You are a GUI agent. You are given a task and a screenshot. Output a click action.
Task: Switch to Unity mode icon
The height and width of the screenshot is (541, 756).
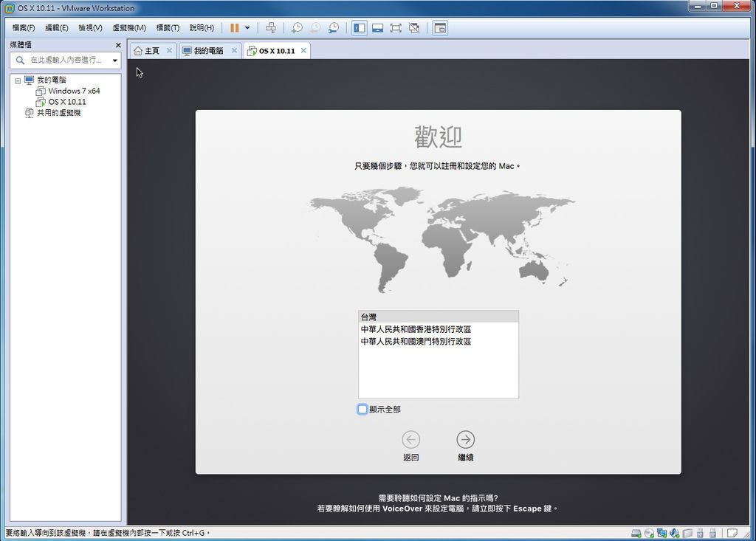click(x=414, y=28)
